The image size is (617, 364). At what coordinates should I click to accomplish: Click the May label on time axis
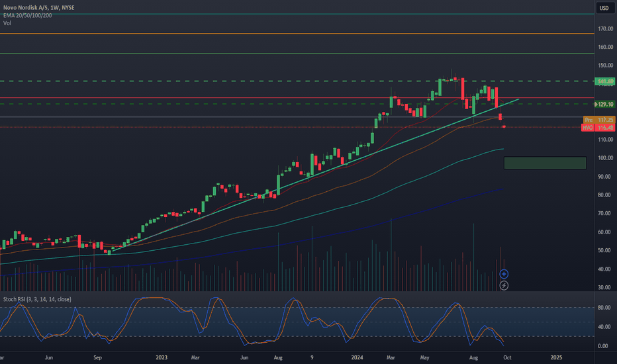coord(424,357)
